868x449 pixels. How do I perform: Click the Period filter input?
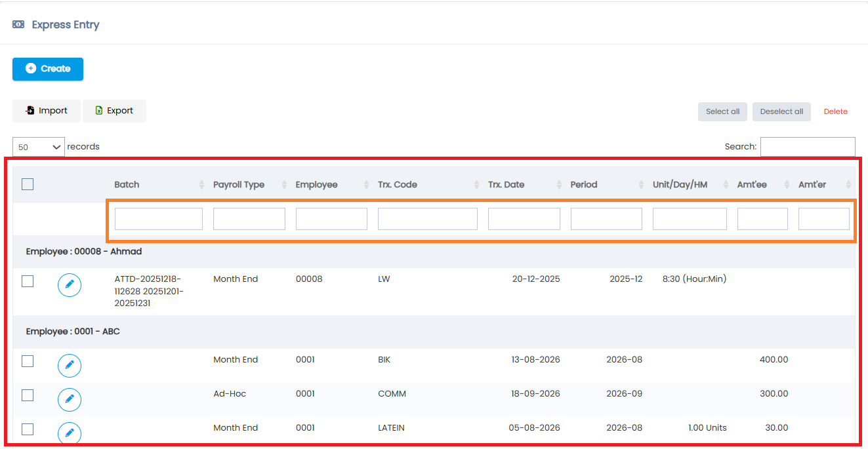pos(606,219)
